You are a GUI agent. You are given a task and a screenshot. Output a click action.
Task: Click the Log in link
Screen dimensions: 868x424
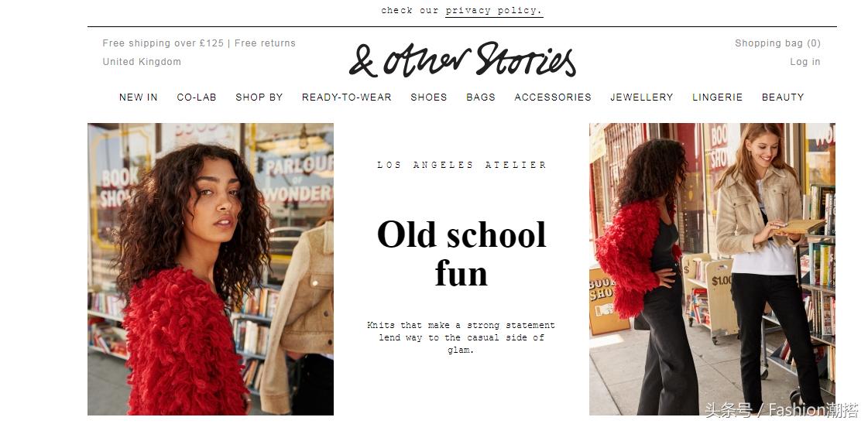805,62
